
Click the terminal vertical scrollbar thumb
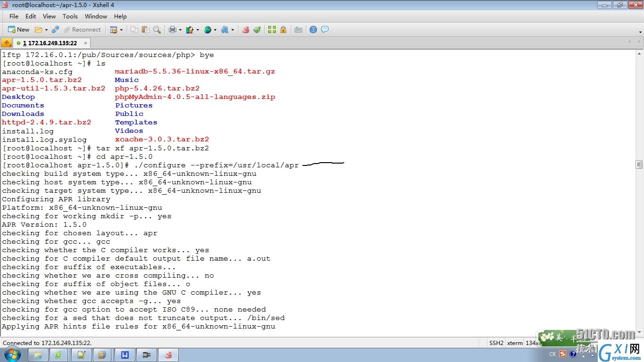click(639, 165)
